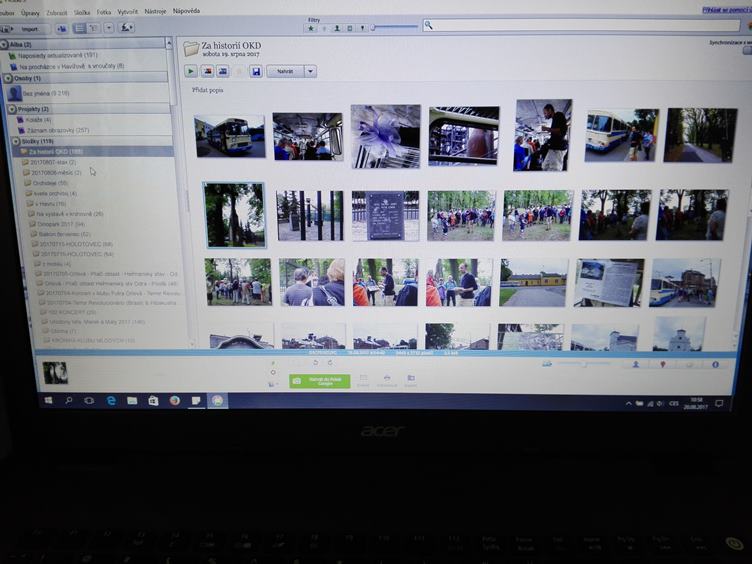
Task: Open the Zobrazit menu
Action: click(57, 13)
